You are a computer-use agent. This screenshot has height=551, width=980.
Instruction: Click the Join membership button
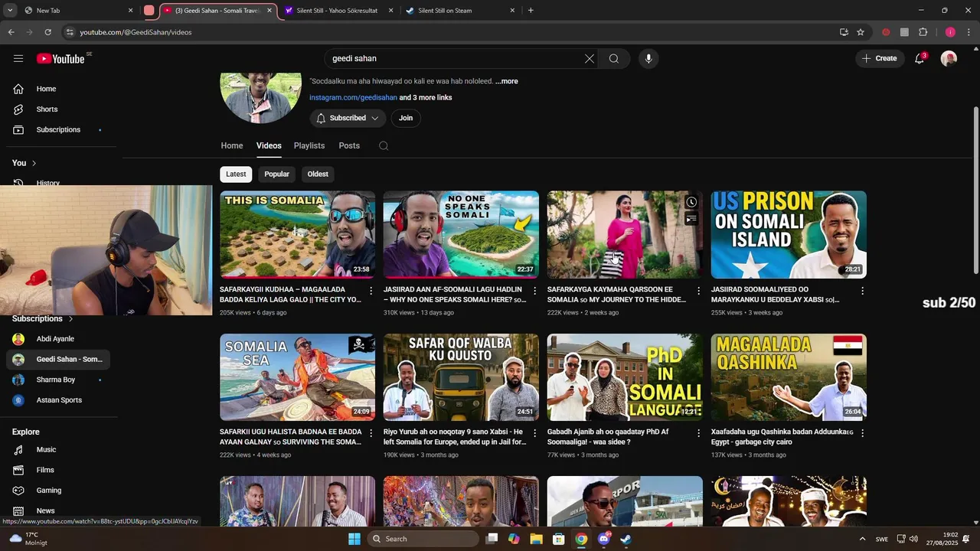click(406, 118)
